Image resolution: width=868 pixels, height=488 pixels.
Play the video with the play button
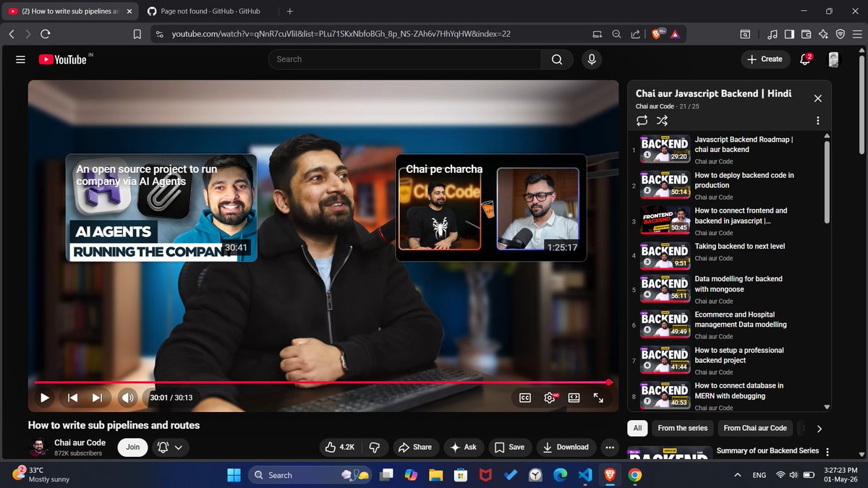(45, 397)
